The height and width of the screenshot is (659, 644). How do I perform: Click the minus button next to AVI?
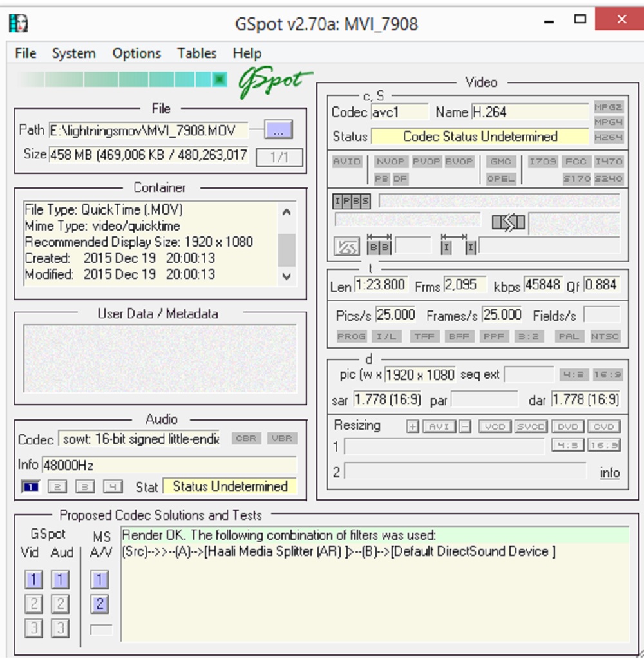click(464, 426)
